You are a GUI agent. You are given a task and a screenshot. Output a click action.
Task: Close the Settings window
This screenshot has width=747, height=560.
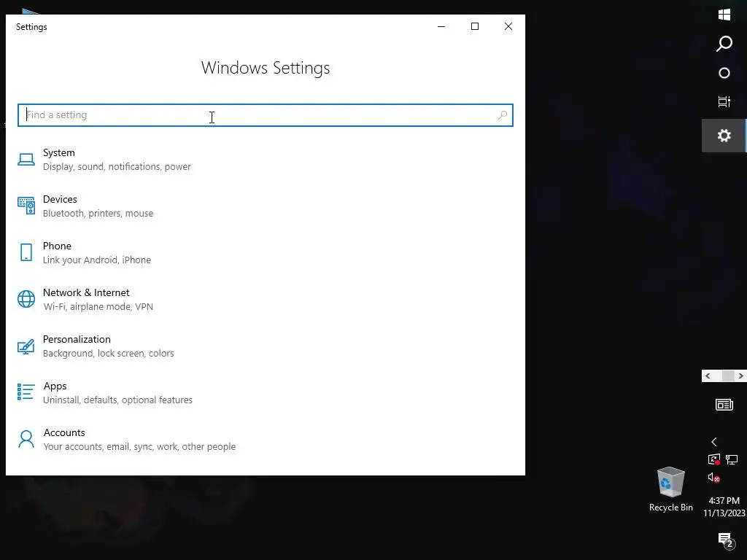click(x=508, y=26)
